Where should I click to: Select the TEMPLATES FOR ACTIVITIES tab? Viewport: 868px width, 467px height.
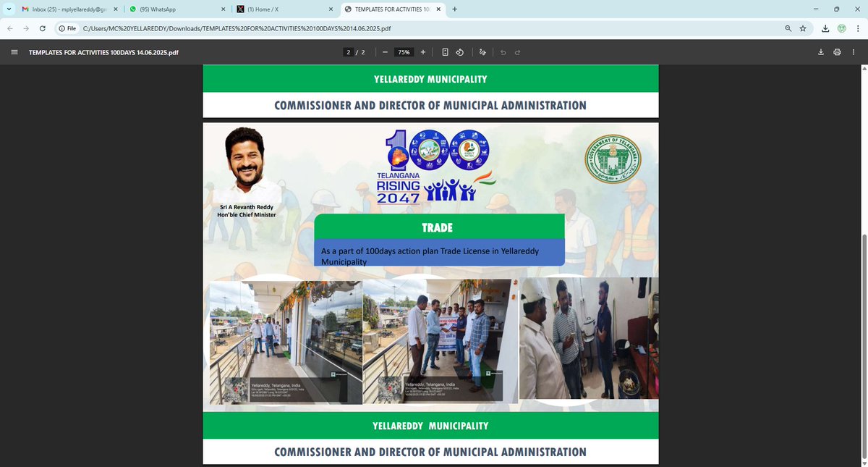393,9
